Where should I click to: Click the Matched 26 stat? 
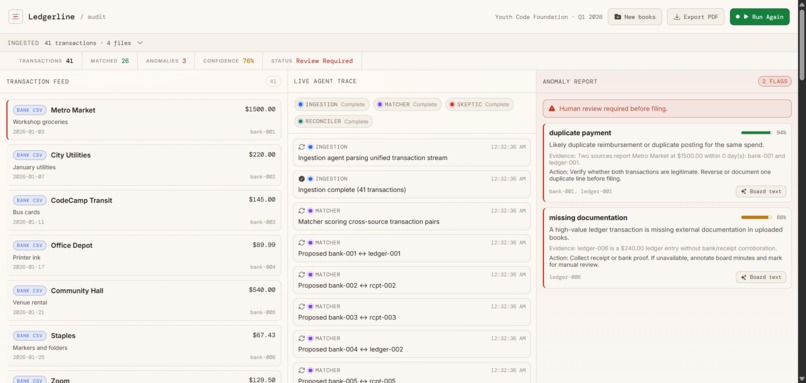(x=110, y=61)
